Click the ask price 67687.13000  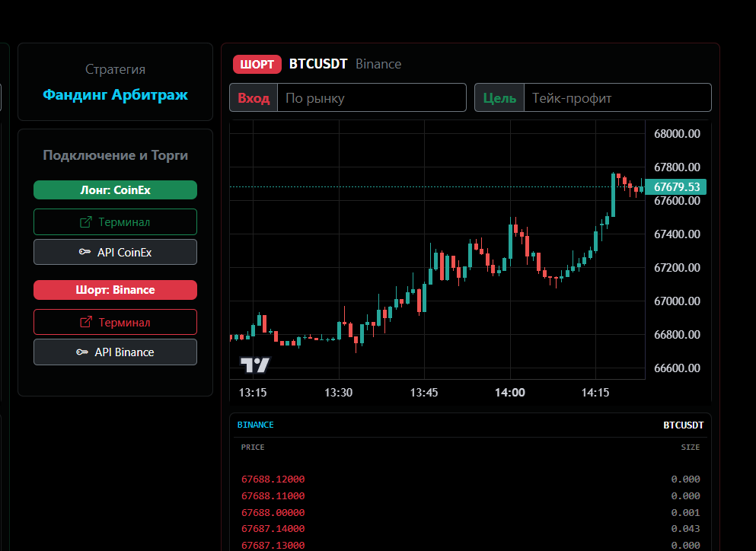coord(273,545)
